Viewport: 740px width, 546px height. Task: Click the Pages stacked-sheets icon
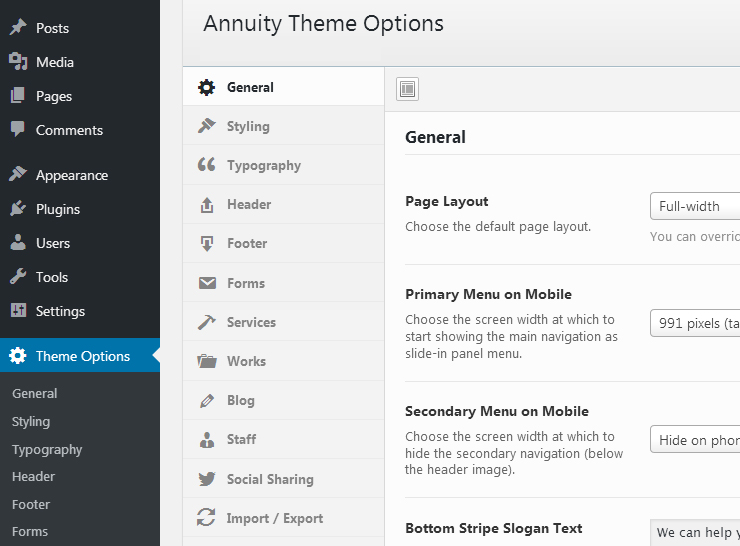pyautogui.click(x=18, y=96)
